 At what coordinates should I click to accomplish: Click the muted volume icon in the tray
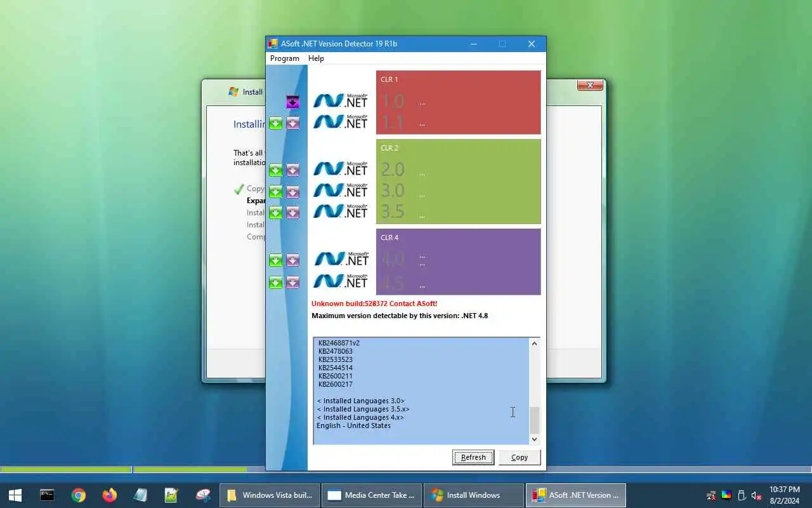[756, 495]
